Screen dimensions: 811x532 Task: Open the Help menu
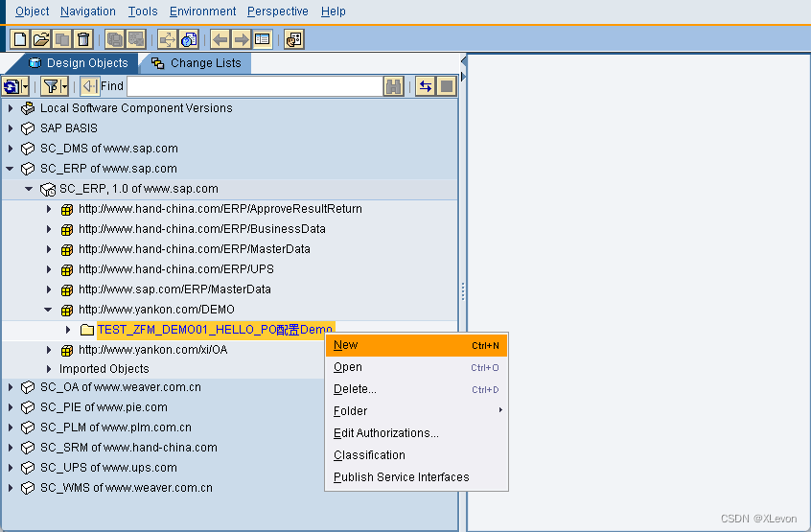(x=333, y=12)
